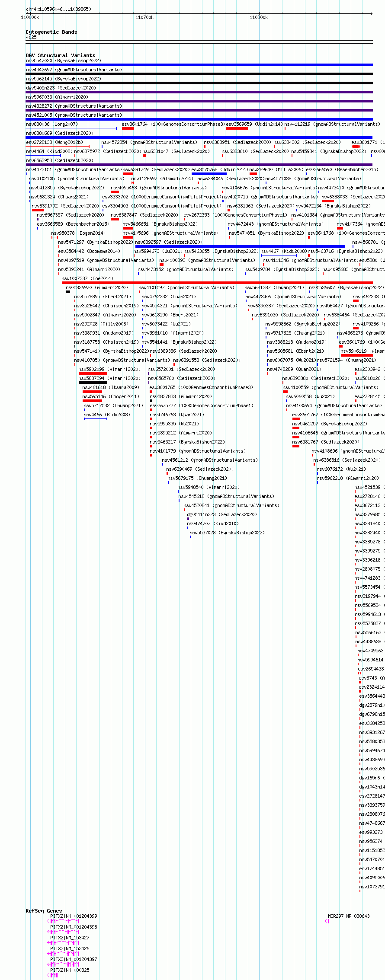Click variant label nsv289640 (Mills2006)
The width and height of the screenshot is (385, 980).
pos(276,170)
